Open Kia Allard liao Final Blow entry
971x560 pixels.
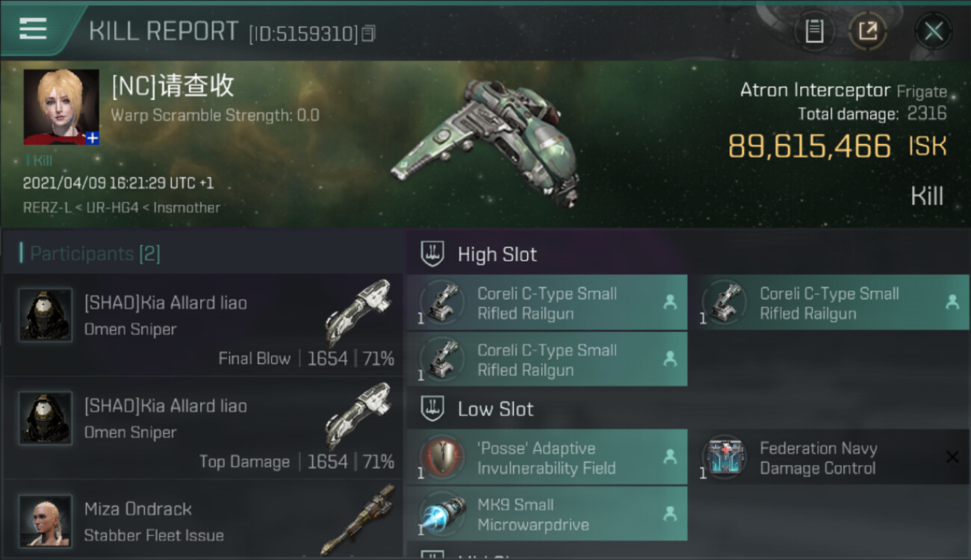pyautogui.click(x=202, y=325)
